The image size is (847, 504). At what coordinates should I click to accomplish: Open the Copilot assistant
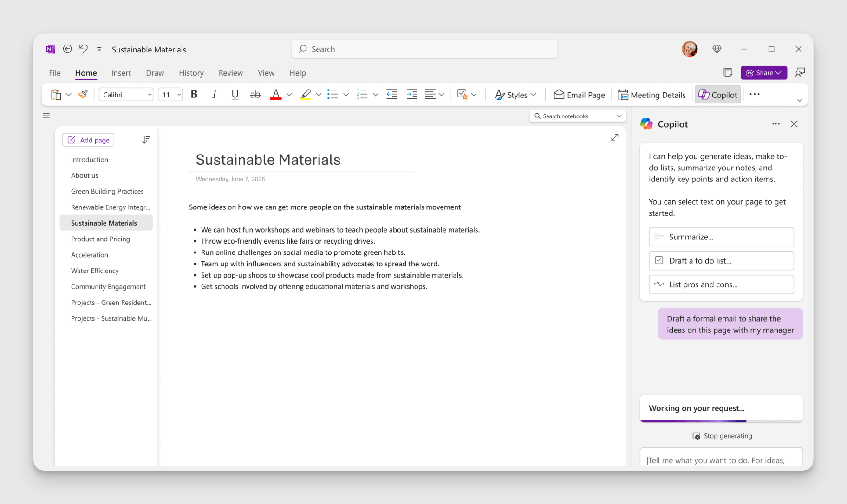click(717, 94)
